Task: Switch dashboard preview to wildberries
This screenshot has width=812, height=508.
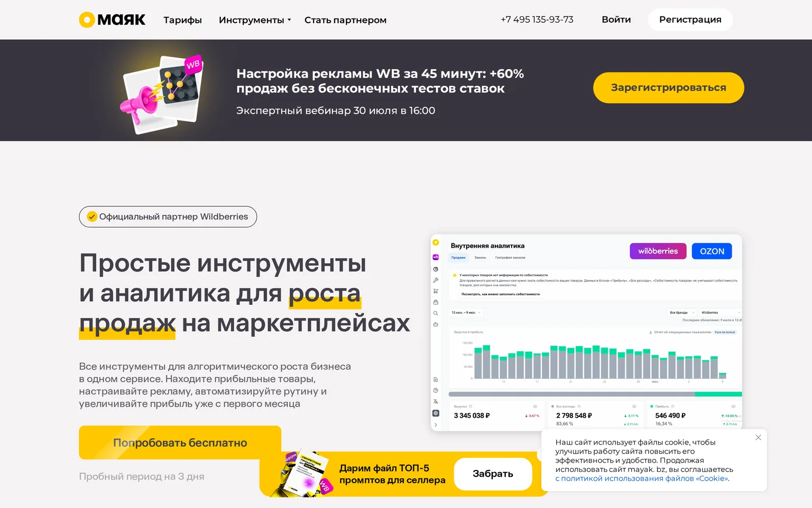Action: [x=658, y=251]
